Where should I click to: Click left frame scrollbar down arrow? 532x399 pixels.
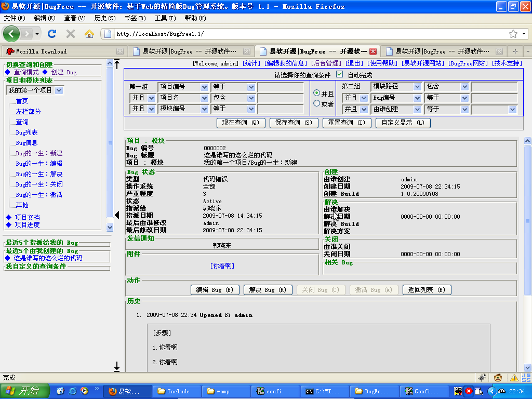tap(110, 227)
